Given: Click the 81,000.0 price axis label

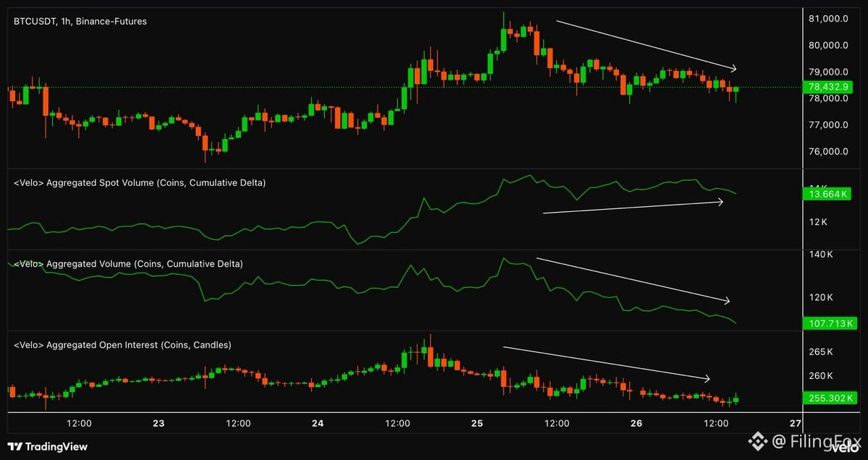Looking at the screenshot, I should [x=829, y=19].
